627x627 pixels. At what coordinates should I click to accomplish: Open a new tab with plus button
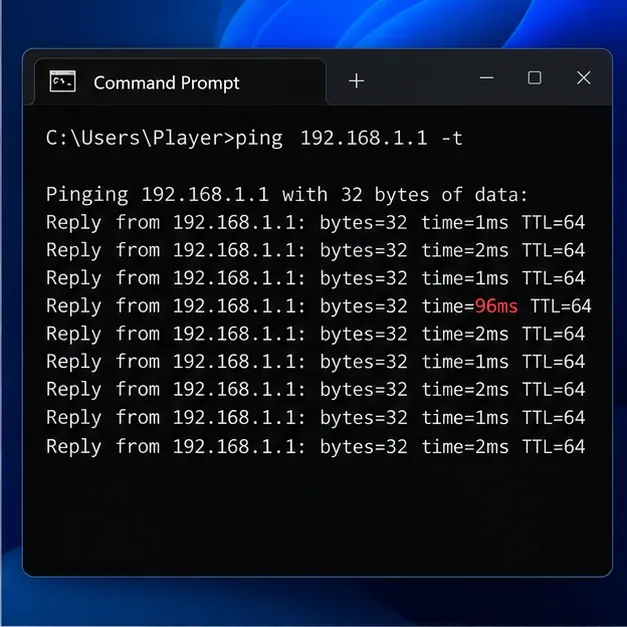(x=356, y=81)
